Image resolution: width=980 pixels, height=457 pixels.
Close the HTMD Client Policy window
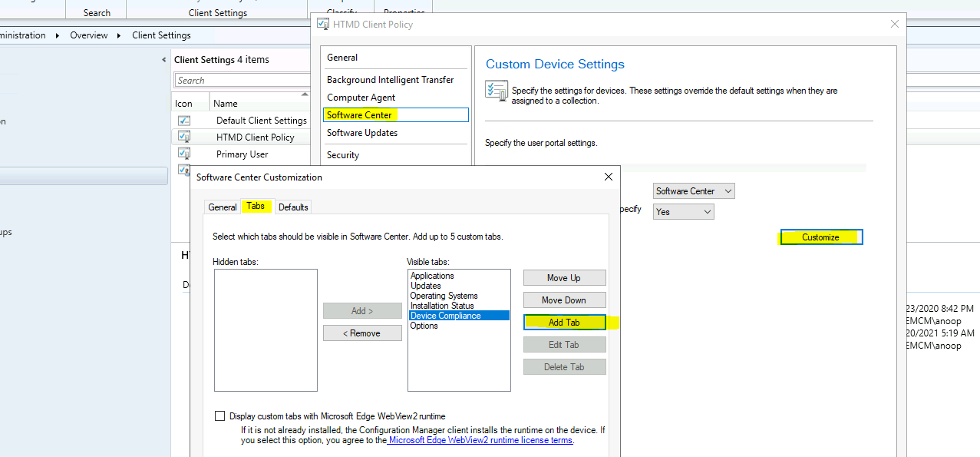(x=894, y=24)
